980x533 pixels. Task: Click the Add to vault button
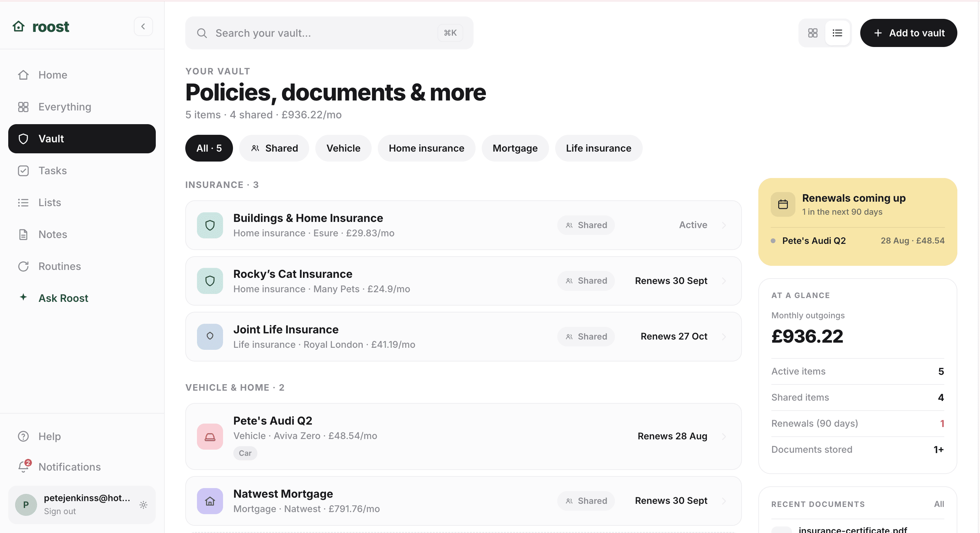point(909,33)
